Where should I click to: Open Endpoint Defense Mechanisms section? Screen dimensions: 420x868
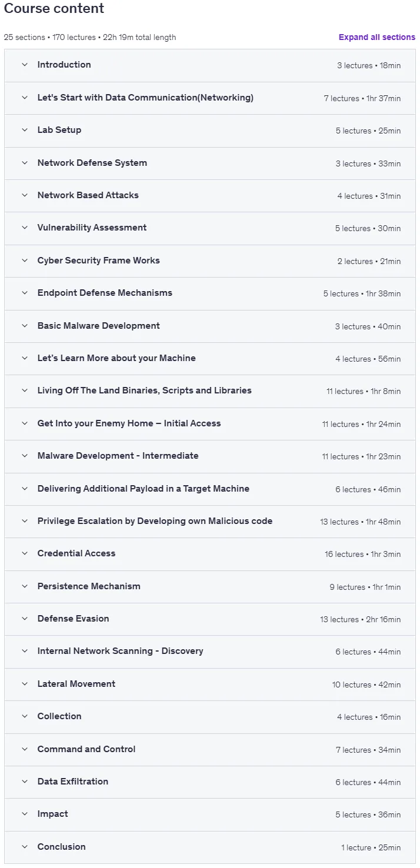tap(105, 293)
